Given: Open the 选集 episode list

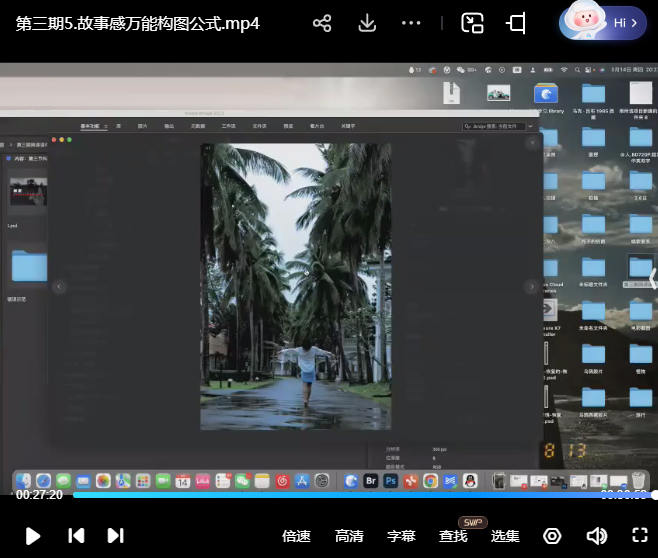Looking at the screenshot, I should [505, 536].
